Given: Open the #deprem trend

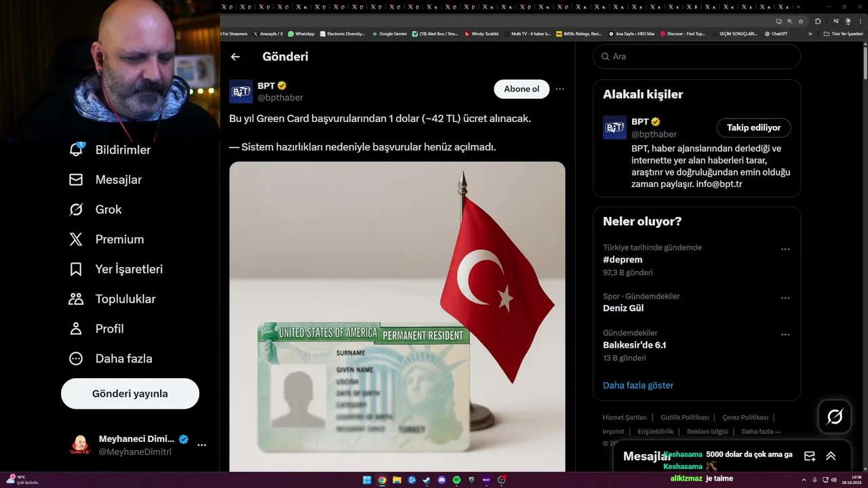Looking at the screenshot, I should tap(623, 260).
